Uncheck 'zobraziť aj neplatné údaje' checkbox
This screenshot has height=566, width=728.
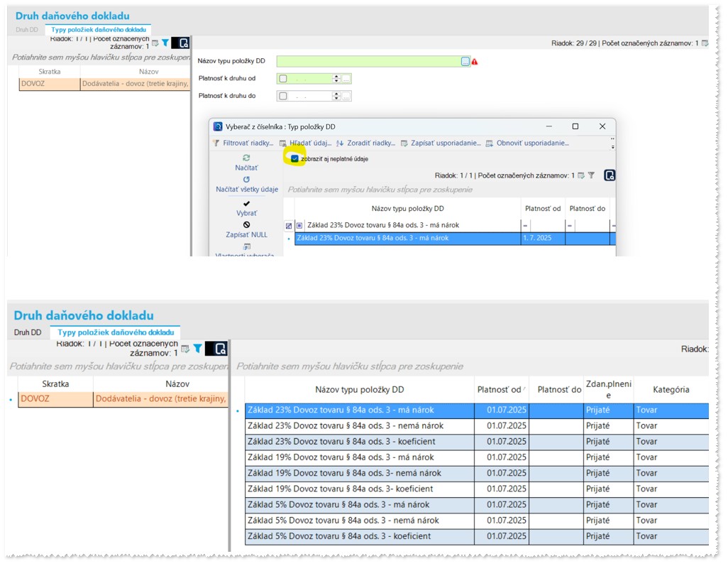pyautogui.click(x=294, y=159)
